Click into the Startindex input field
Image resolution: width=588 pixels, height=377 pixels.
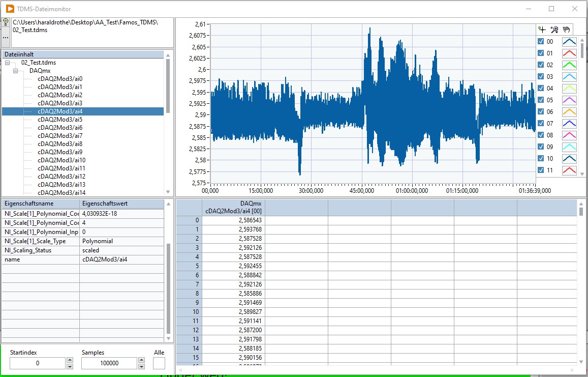[37, 363]
